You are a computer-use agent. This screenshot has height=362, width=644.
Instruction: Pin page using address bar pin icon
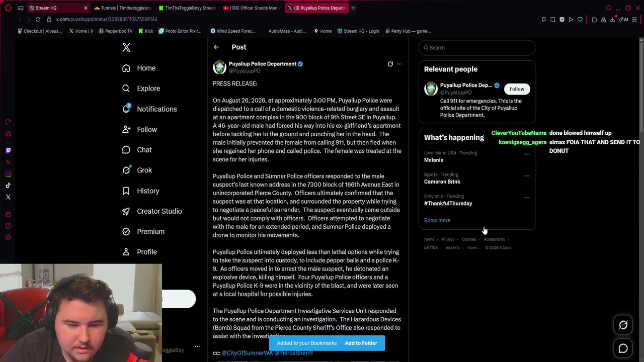coord(544,20)
